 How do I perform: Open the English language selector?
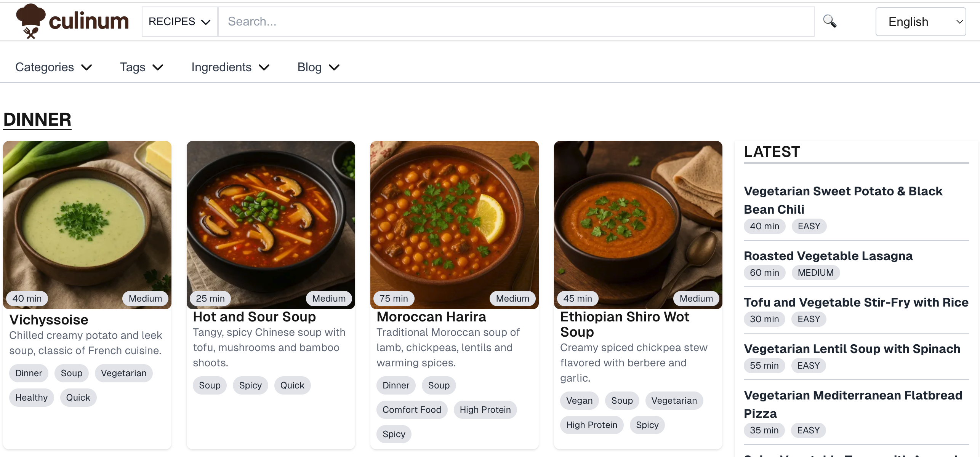(x=921, y=21)
